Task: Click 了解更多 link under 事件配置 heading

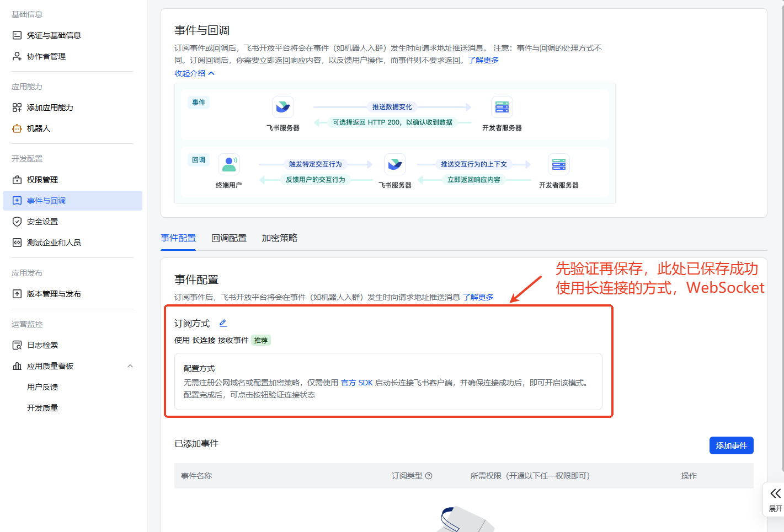Action: pyautogui.click(x=478, y=297)
